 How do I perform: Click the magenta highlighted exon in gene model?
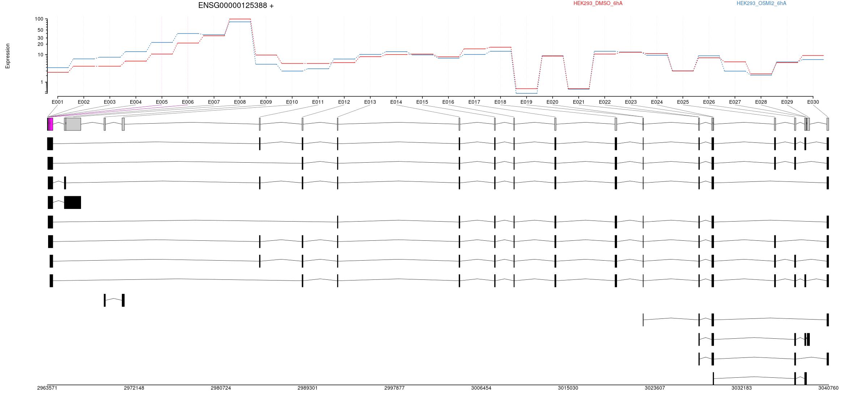pyautogui.click(x=51, y=124)
